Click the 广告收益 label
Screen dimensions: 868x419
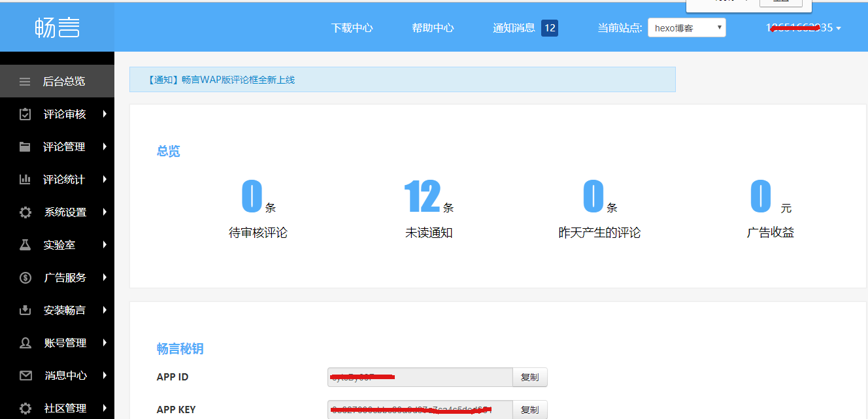click(771, 233)
